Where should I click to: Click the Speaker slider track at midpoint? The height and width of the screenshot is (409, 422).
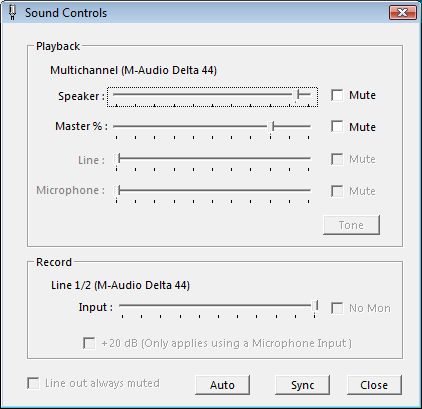(x=212, y=95)
